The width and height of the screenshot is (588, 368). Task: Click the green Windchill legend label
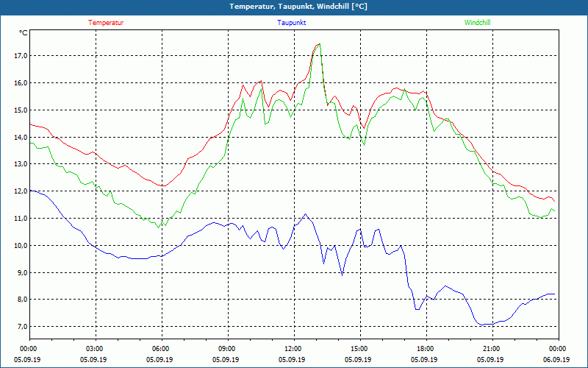click(477, 23)
